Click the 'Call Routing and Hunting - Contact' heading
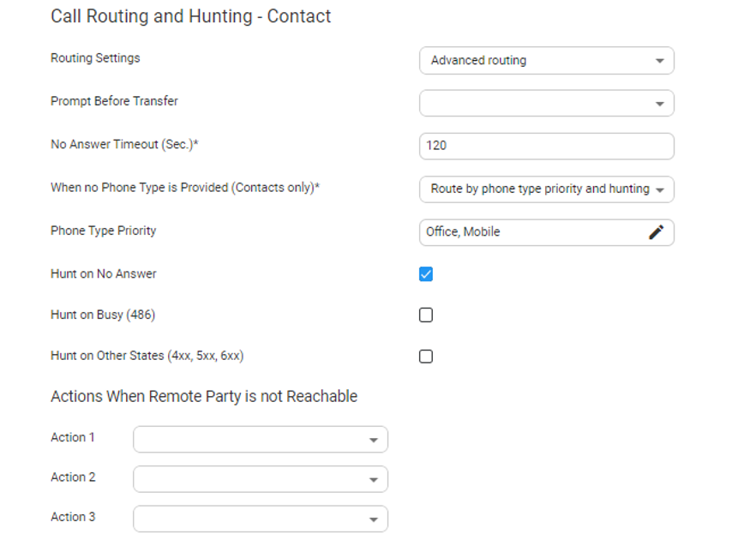The image size is (756, 558). 190,16
